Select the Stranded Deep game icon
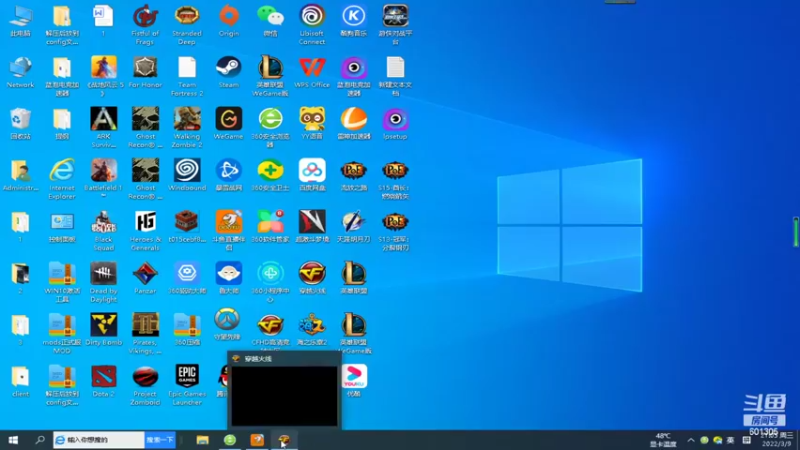Viewport: 800px width, 450px height. [x=187, y=24]
